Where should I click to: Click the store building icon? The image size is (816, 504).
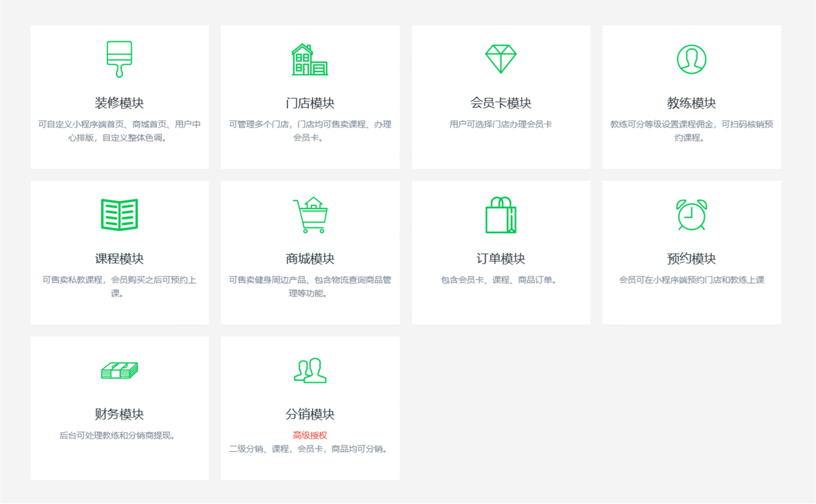pos(310,59)
